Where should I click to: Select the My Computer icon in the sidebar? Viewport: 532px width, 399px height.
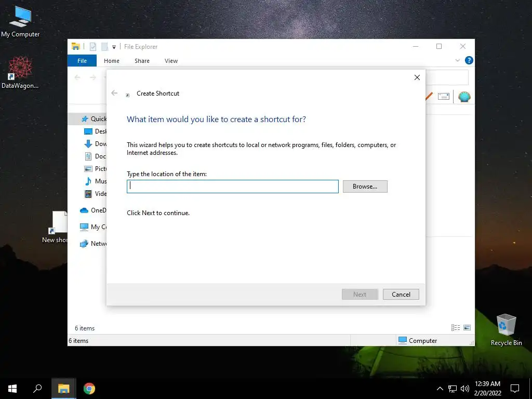(x=84, y=227)
